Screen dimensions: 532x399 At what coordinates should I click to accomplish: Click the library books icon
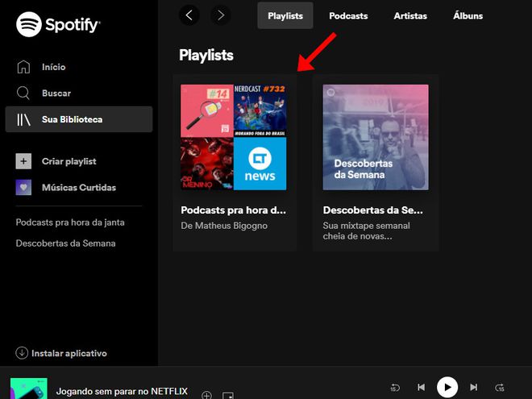(23, 119)
